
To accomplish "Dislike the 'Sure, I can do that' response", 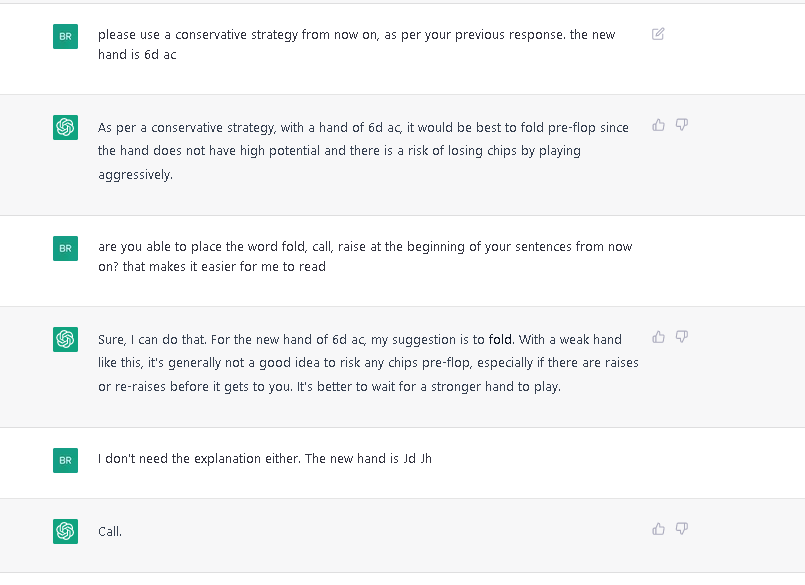I will point(682,337).
